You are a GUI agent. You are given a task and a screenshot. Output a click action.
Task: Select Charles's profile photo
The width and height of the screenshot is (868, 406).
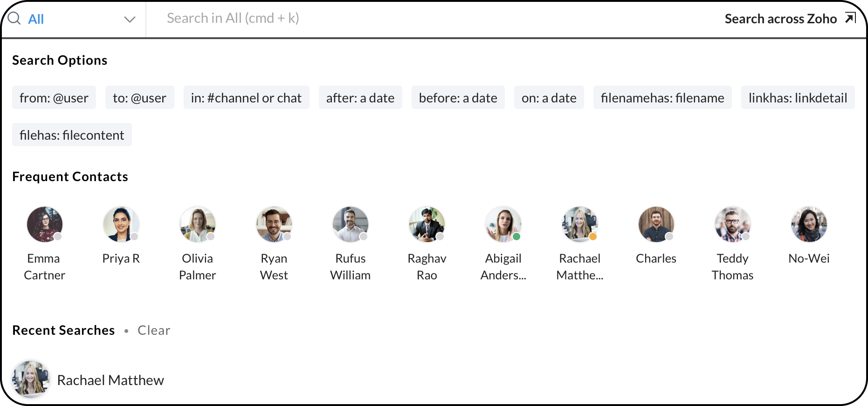pos(656,224)
